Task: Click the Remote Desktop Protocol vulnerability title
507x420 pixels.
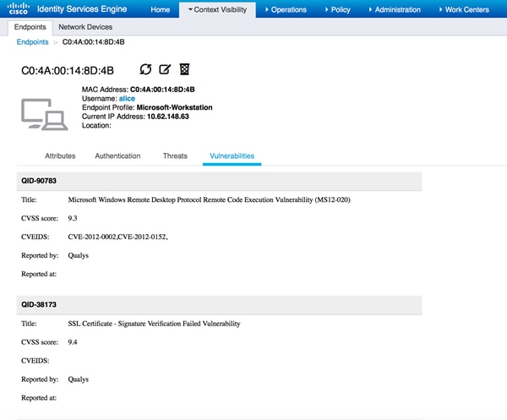Action: tap(210, 199)
